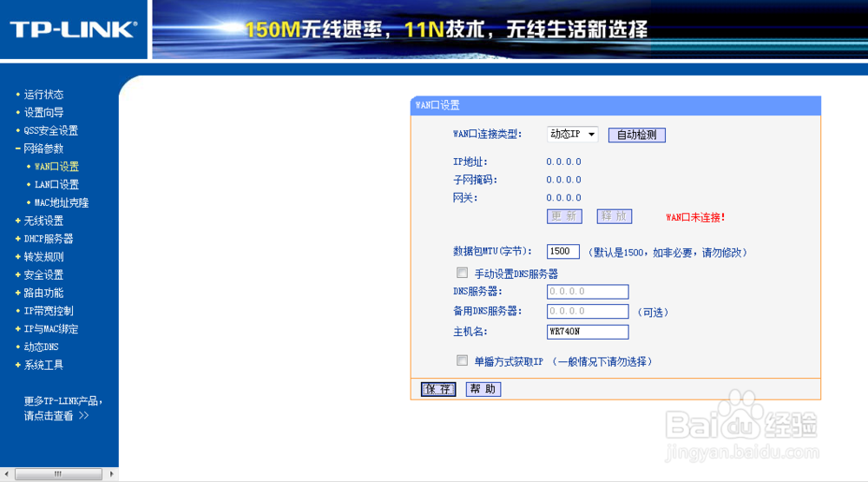Viewport: 868px width, 482px height.
Task: Open QSS安全设置 page
Action: pos(51,131)
